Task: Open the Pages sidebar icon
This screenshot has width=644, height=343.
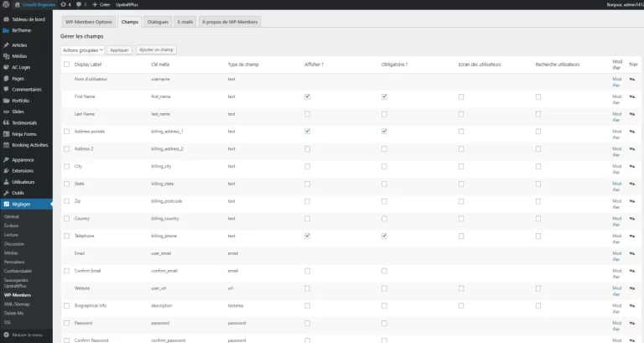Action: click(6, 79)
